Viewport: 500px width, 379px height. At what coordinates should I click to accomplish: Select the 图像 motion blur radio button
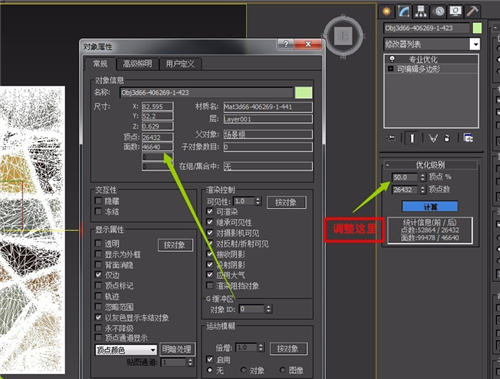pos(283,370)
